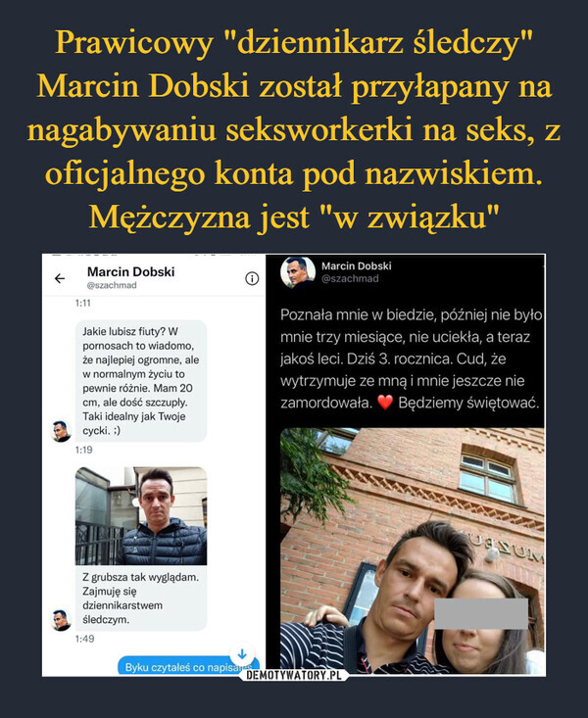Screen dimensions: 588x718
Task: Click the Marcin Dobski name on tweet
Action: 357,266
